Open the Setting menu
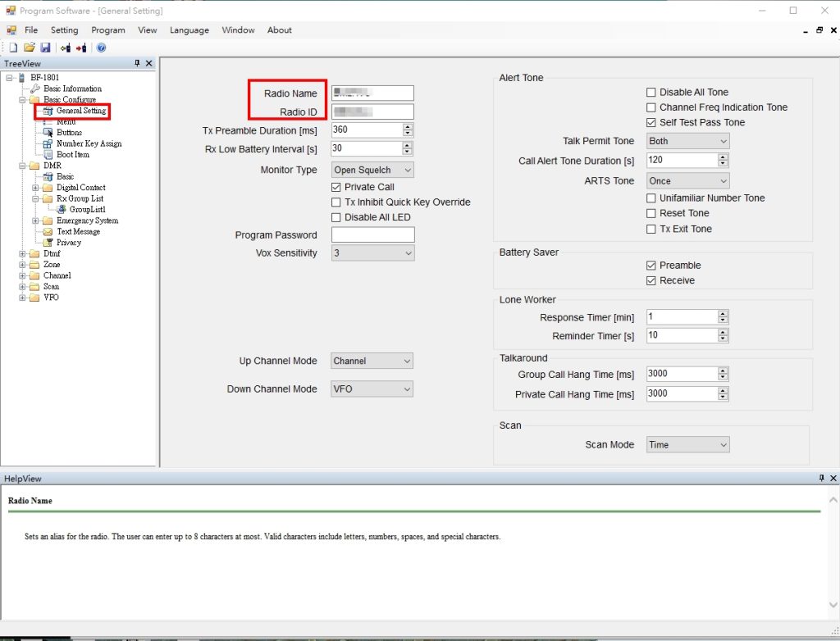This screenshot has width=840, height=641. 64,30
